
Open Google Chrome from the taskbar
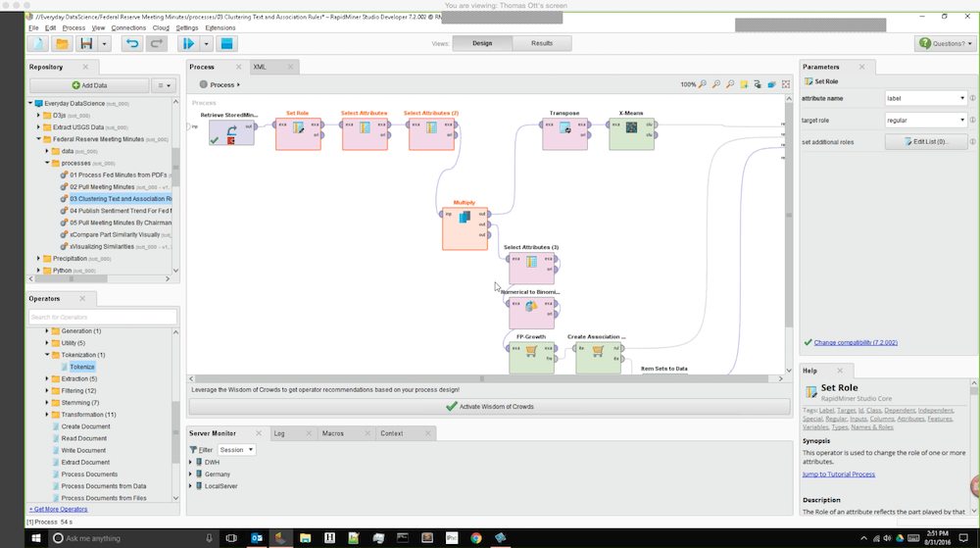[x=475, y=538]
